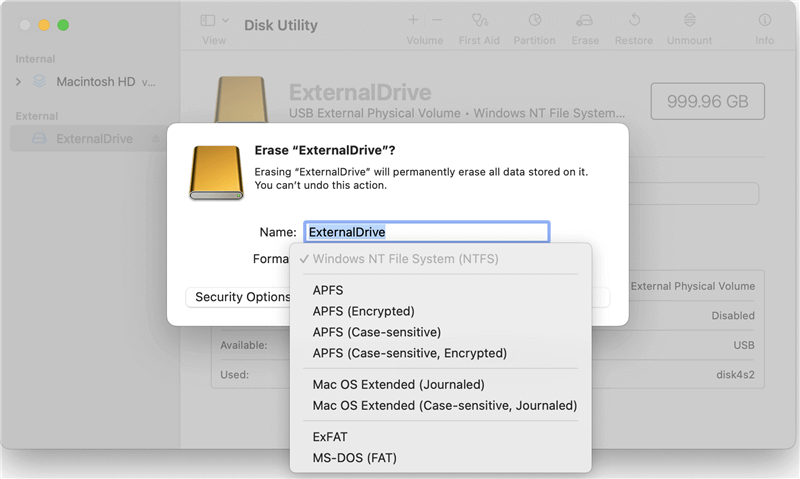
Task: Click the First Aid stethoscope icon
Action: [479, 20]
